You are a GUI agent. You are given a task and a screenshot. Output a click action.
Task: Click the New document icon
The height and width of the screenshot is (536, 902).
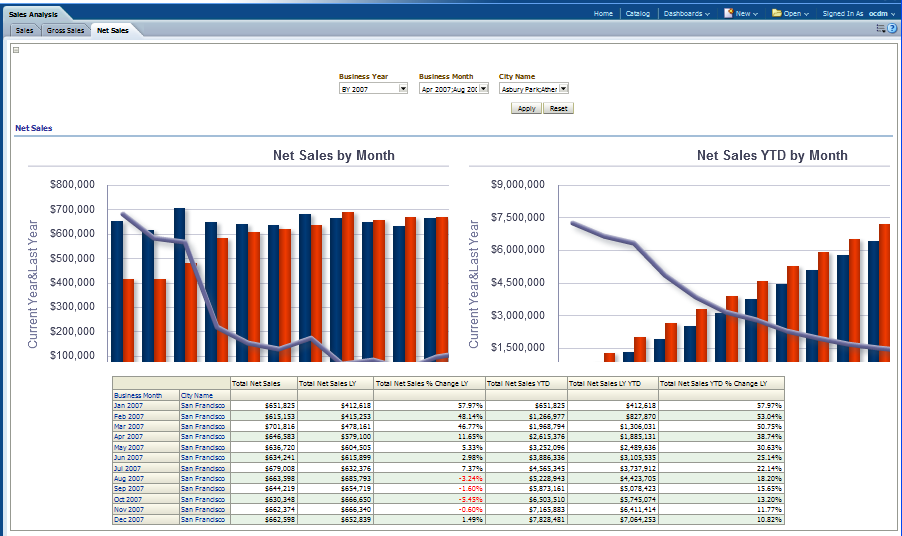(728, 13)
